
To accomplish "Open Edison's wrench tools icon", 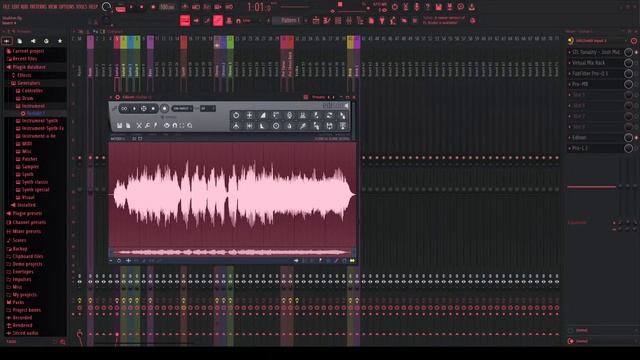I will 147,126.
